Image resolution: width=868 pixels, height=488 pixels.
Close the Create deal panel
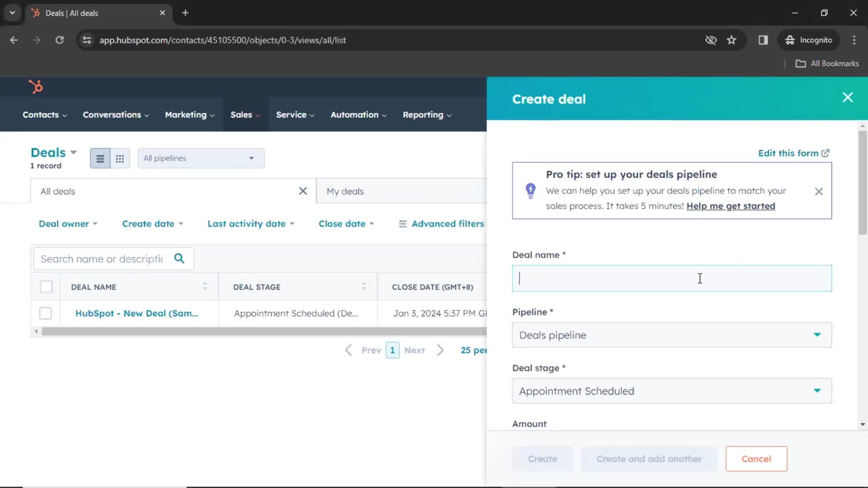pyautogui.click(x=848, y=98)
